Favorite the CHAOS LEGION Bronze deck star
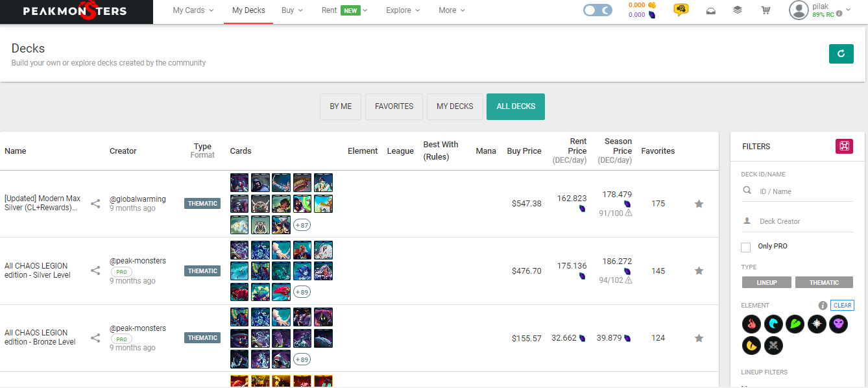 (699, 337)
